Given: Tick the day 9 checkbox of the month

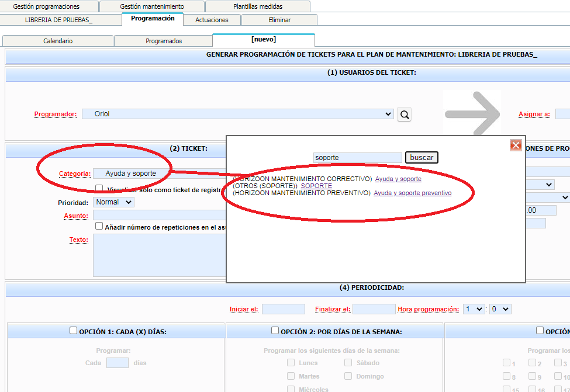Looking at the screenshot, I should point(532,376).
